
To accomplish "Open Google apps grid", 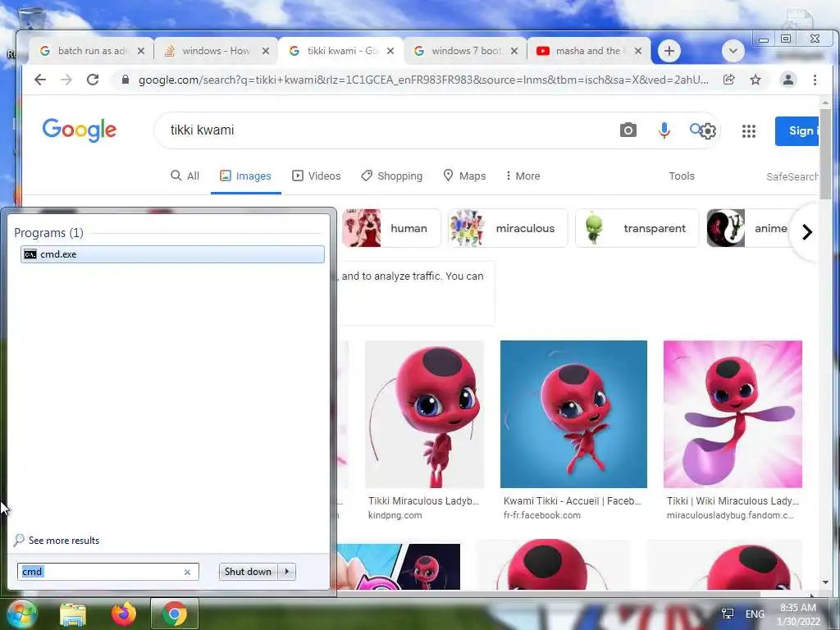I will (x=748, y=130).
